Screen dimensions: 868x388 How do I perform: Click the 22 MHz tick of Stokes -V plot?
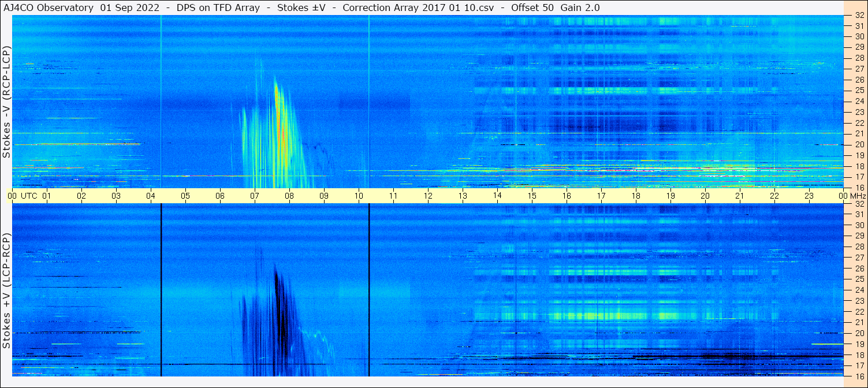tap(859, 123)
